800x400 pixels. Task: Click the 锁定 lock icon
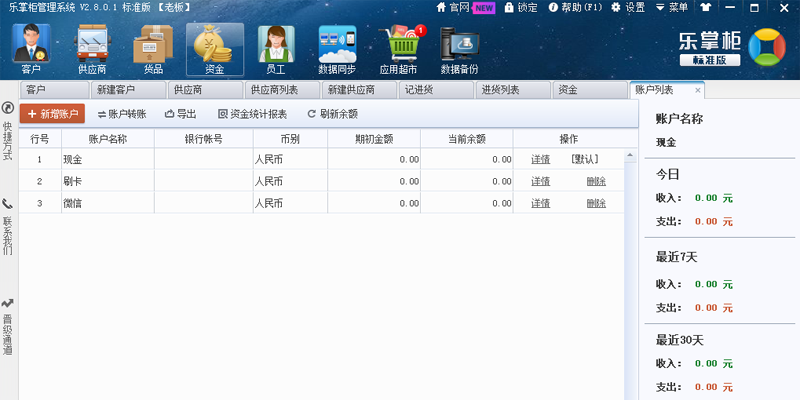pyautogui.click(x=509, y=7)
